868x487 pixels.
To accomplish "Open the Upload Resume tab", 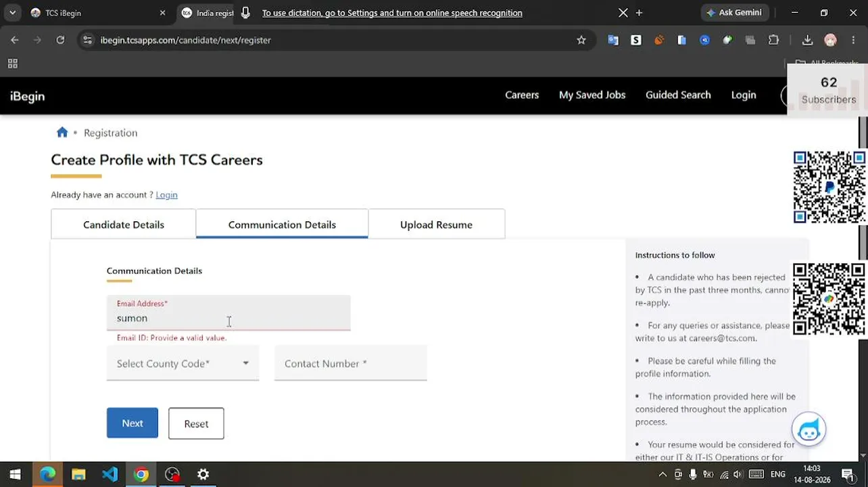I will [x=436, y=225].
